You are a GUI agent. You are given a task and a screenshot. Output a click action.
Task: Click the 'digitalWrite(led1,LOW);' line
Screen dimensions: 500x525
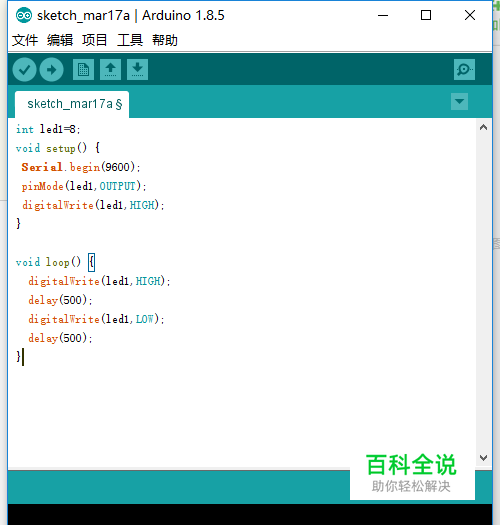tap(96, 319)
